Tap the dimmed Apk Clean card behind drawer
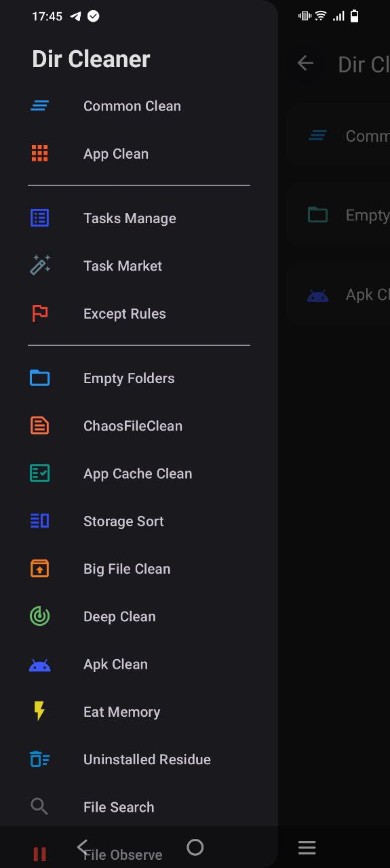 (338, 295)
